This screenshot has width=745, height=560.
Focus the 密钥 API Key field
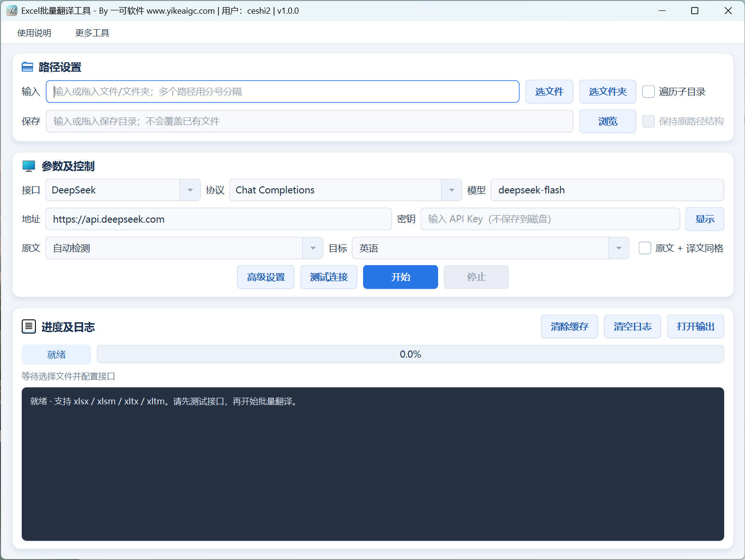point(550,219)
